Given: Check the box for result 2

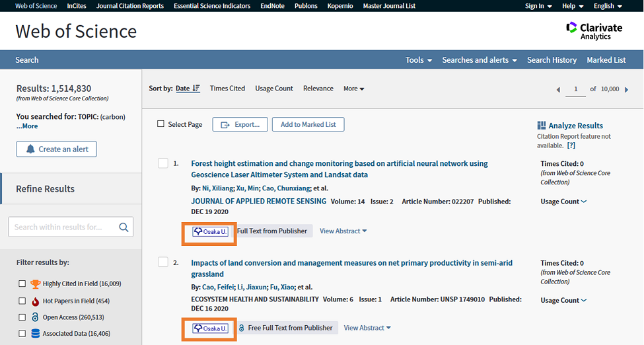Looking at the screenshot, I should [x=163, y=262].
